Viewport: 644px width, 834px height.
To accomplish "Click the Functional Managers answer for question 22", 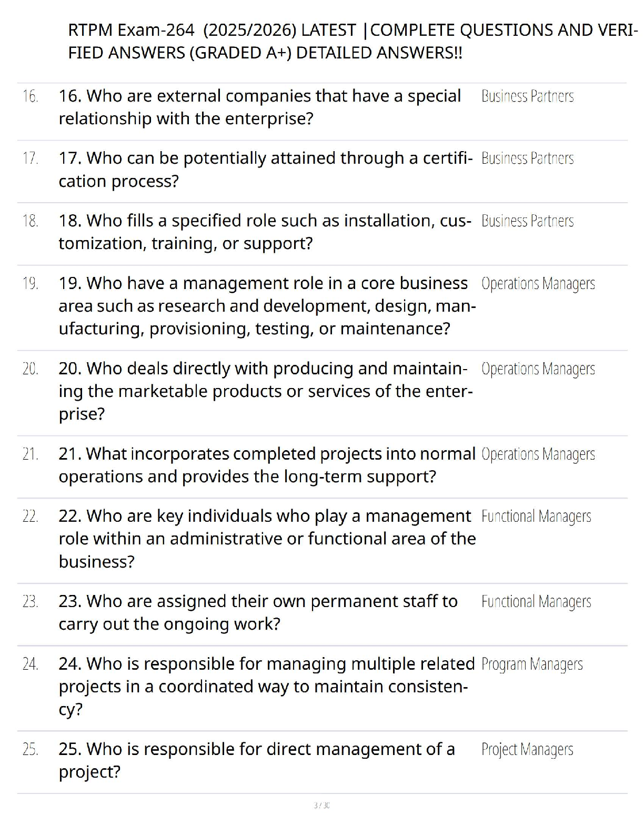I will pos(536,517).
